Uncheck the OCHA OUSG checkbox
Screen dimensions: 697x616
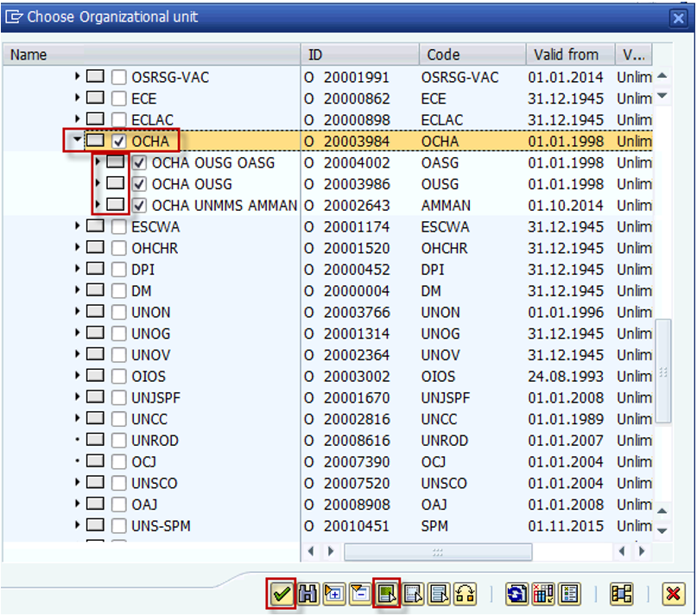(139, 184)
